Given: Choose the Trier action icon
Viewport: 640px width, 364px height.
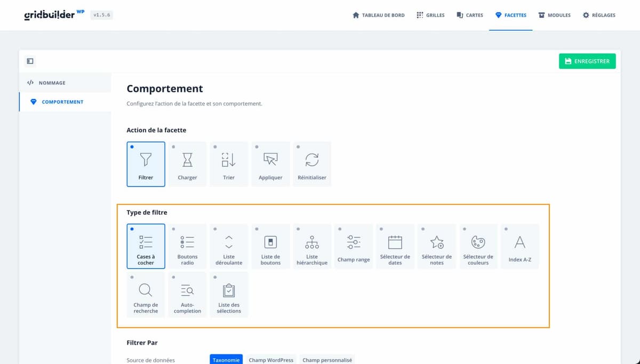Looking at the screenshot, I should 229,159.
